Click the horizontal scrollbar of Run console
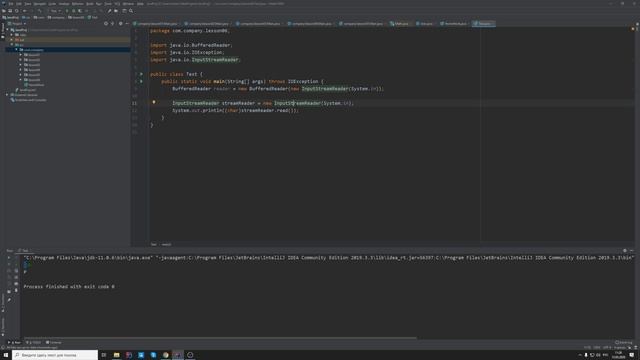Image resolution: width=640 pixels, height=360 pixels. pos(220,338)
